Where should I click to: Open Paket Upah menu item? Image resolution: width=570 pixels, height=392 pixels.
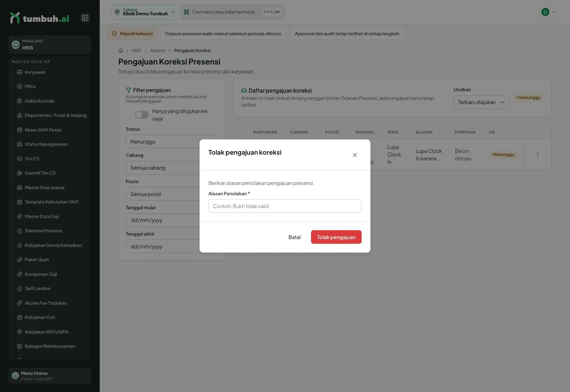pyautogui.click(x=51, y=260)
